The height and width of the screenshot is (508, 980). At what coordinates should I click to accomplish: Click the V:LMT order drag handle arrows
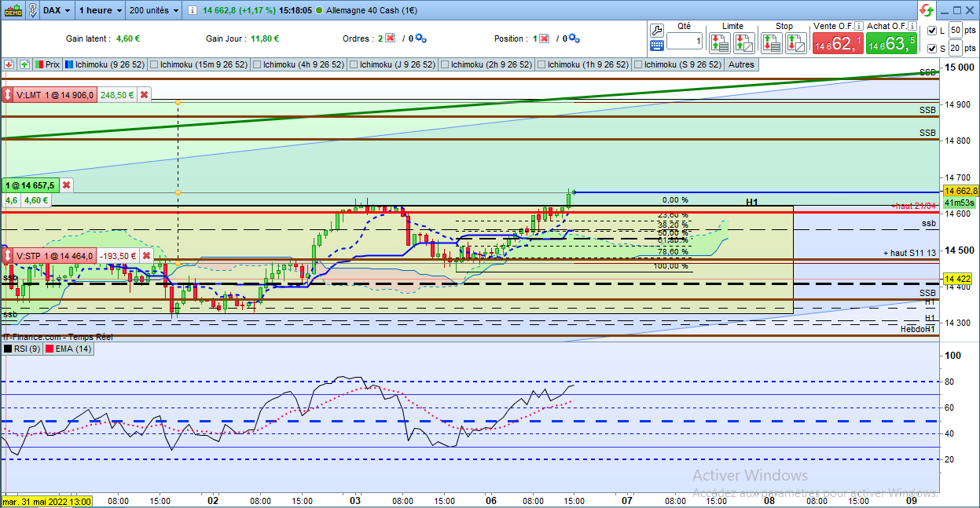point(9,95)
